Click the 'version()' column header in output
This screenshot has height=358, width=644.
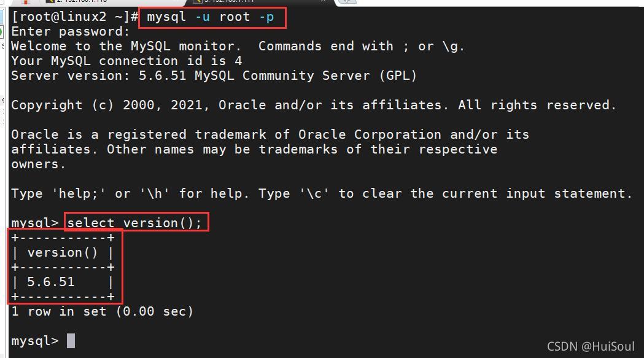(x=63, y=252)
